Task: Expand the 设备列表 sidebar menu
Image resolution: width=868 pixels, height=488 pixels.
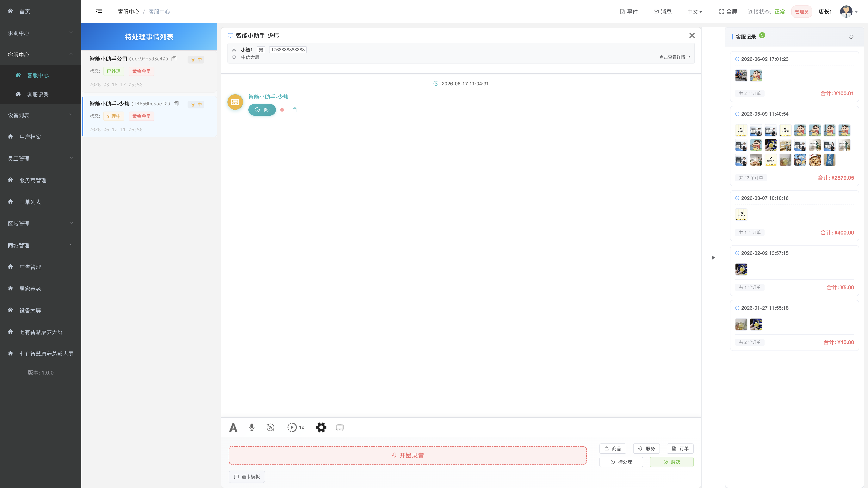Action: coord(40,115)
